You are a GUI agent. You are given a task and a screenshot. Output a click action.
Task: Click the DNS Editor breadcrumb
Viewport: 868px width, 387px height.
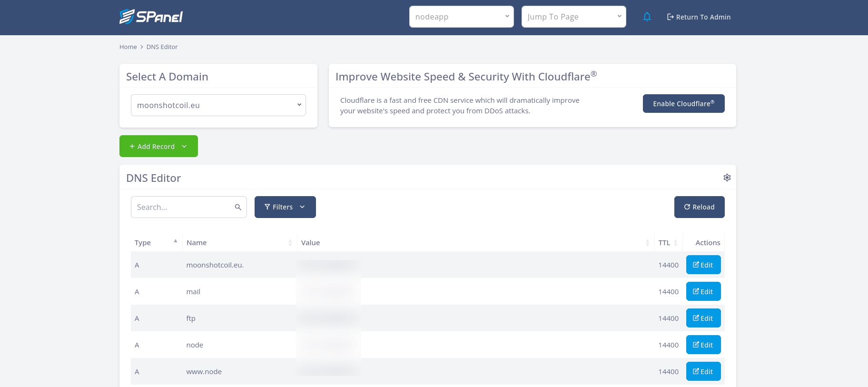tap(162, 47)
